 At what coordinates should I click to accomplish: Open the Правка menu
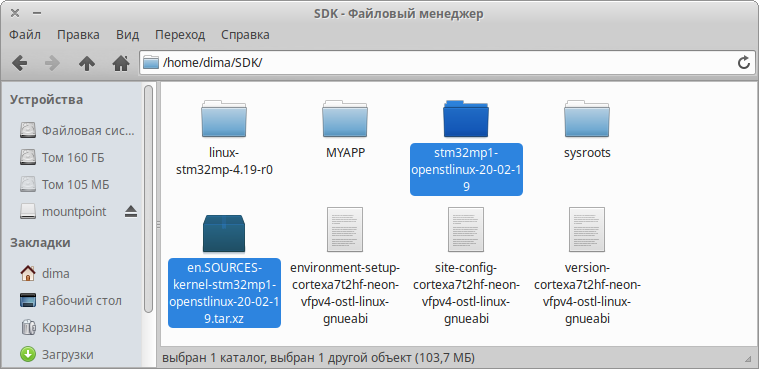[78, 35]
